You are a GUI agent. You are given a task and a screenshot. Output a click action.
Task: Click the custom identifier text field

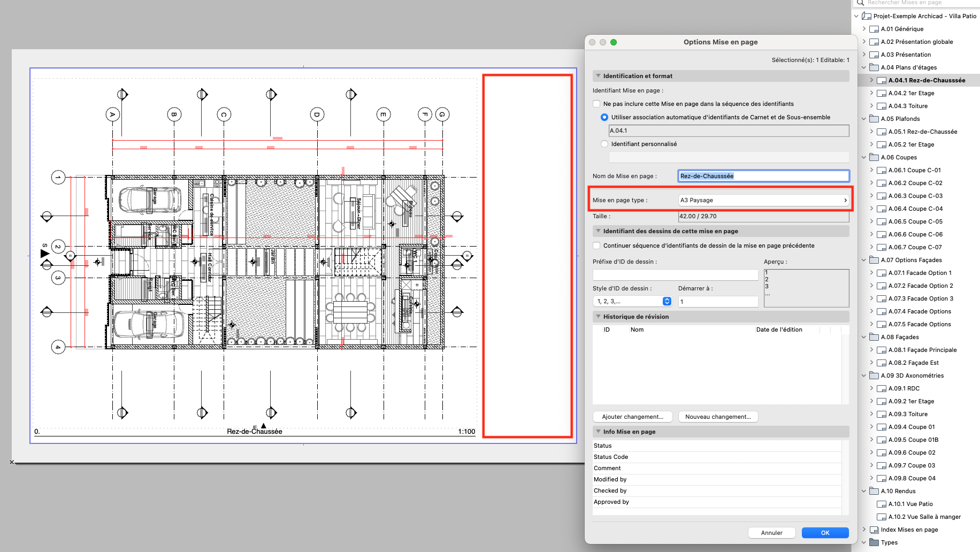pyautogui.click(x=729, y=157)
